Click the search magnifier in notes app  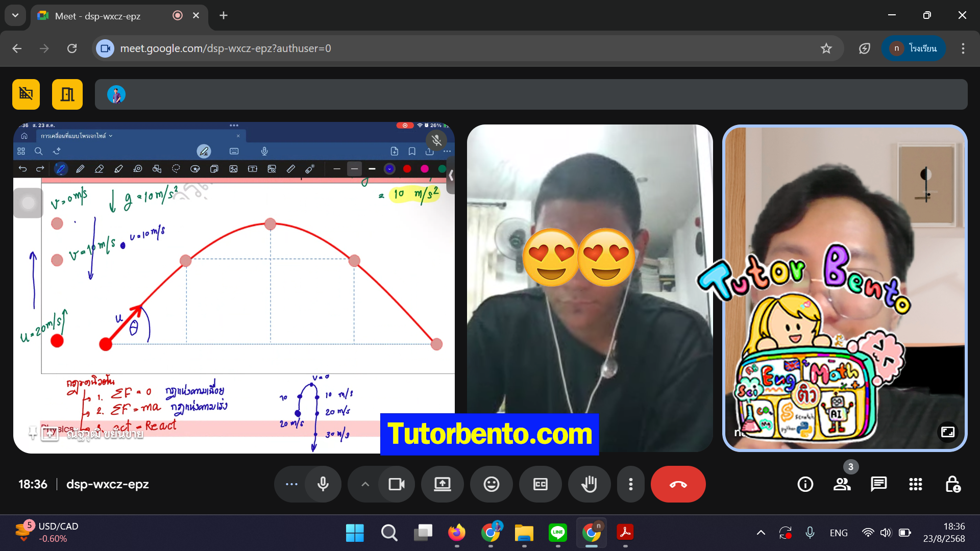click(x=38, y=152)
